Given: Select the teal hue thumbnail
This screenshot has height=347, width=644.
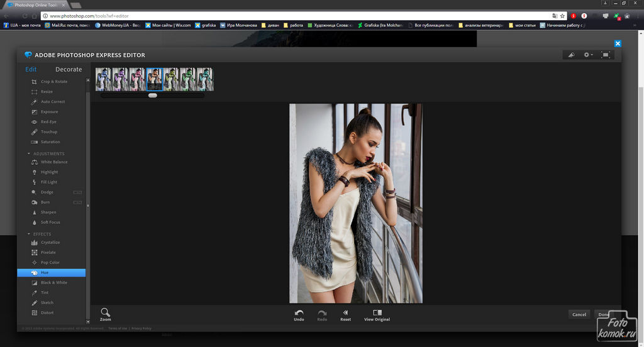Looking at the screenshot, I should click(205, 79).
